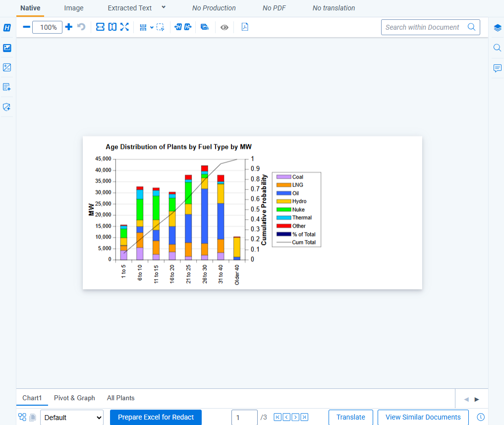
Task: Open the Default layout dropdown
Action: pyautogui.click(x=72, y=418)
